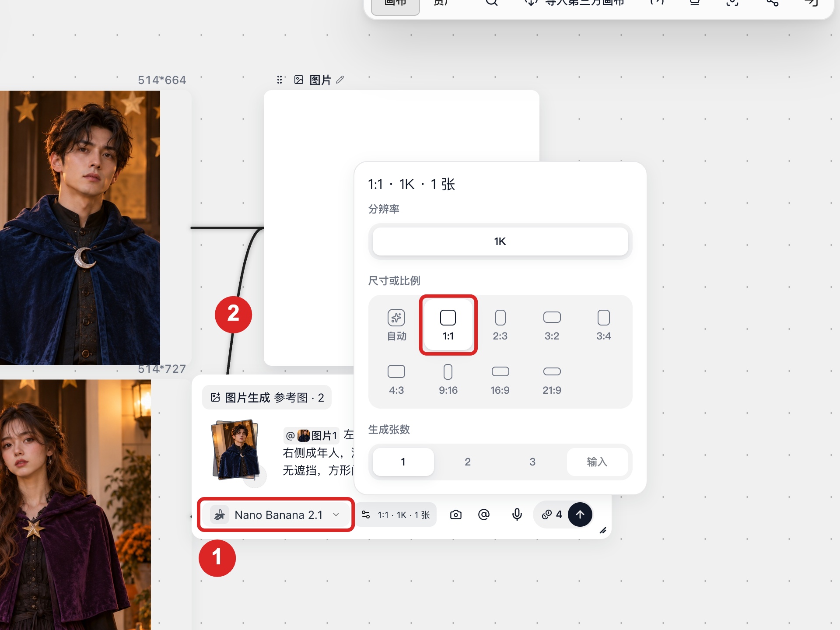Click the camera icon in the prompt bar
The height and width of the screenshot is (630, 840).
click(455, 514)
